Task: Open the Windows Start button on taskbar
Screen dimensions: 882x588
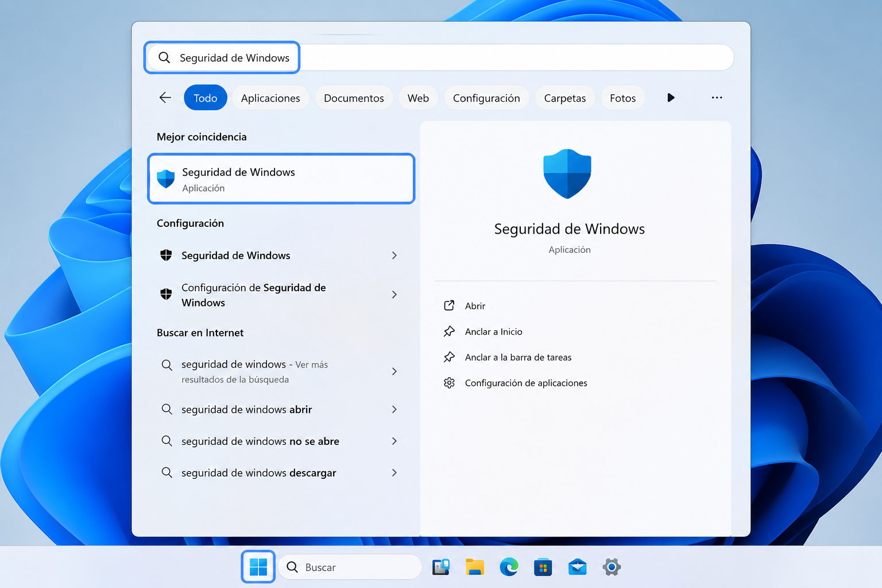Action: click(x=258, y=567)
